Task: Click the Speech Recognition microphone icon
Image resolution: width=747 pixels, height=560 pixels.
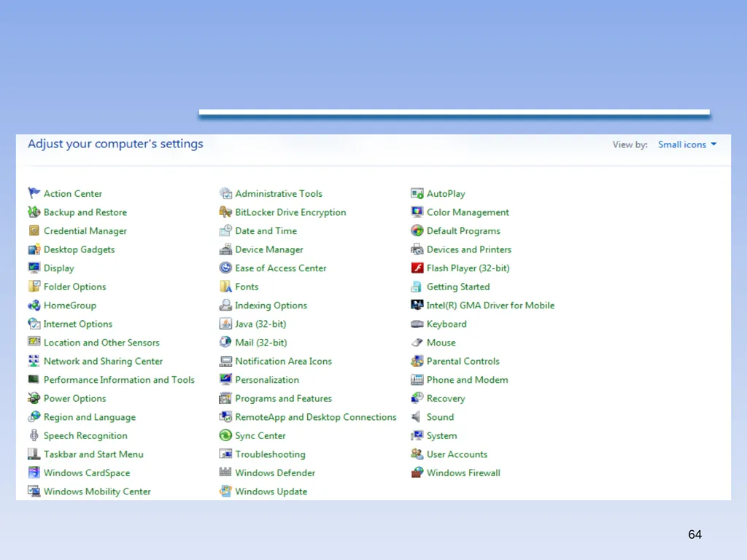Action: pyautogui.click(x=34, y=435)
